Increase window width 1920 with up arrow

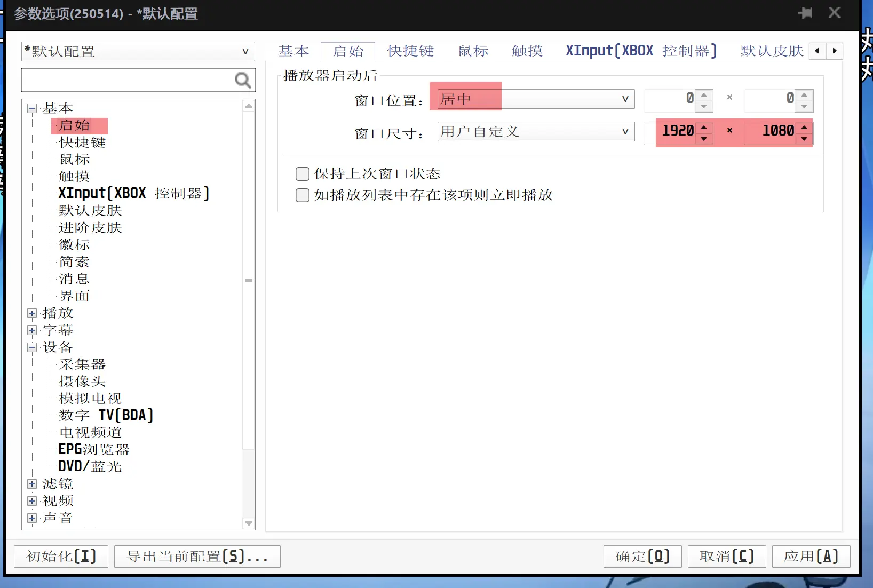[x=704, y=127]
